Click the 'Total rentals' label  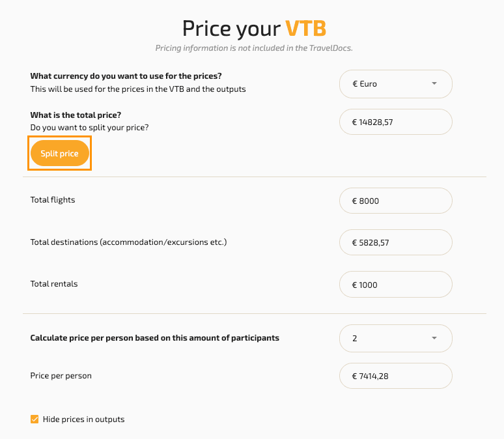(x=54, y=284)
